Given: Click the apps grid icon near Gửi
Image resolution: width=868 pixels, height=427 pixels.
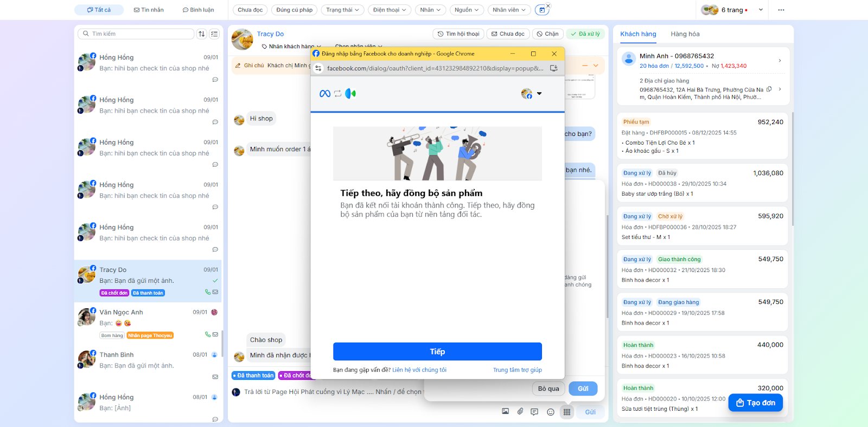Looking at the screenshot, I should 567,412.
